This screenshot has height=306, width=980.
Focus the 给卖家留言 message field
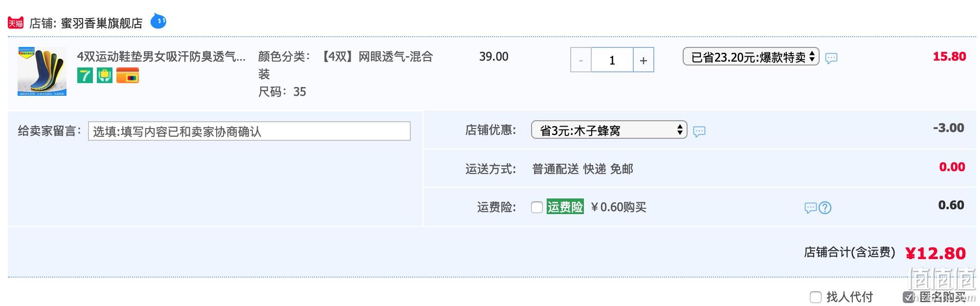[249, 131]
